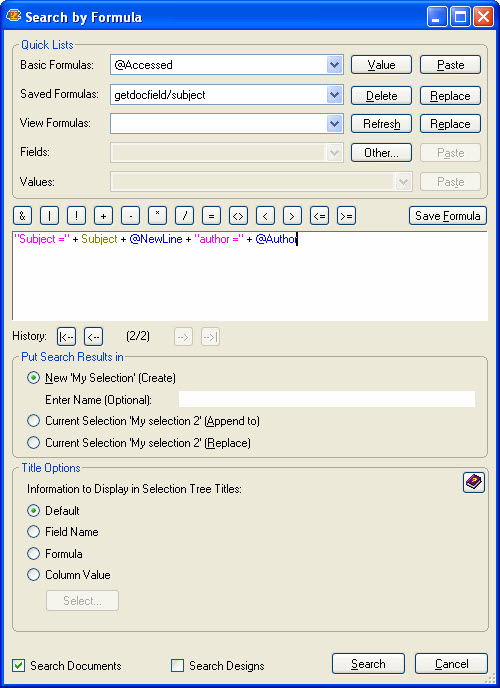
Task: Insert the not-equal <> operator
Action: pos(238,215)
